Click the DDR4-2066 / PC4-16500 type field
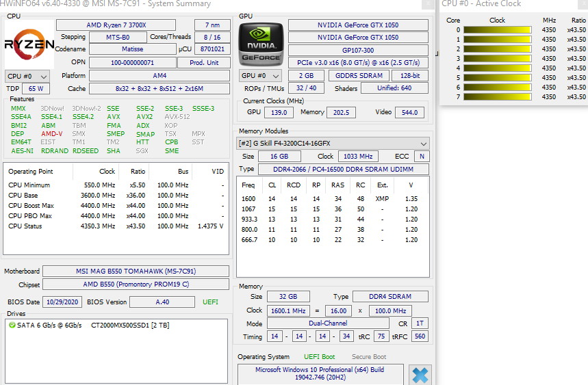This screenshot has height=385, width=588. [x=344, y=170]
